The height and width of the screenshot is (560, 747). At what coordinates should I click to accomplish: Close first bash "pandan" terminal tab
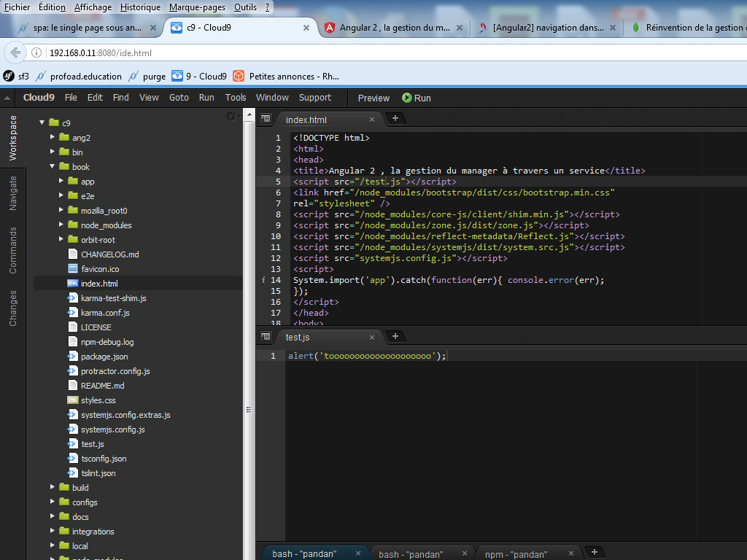(358, 553)
